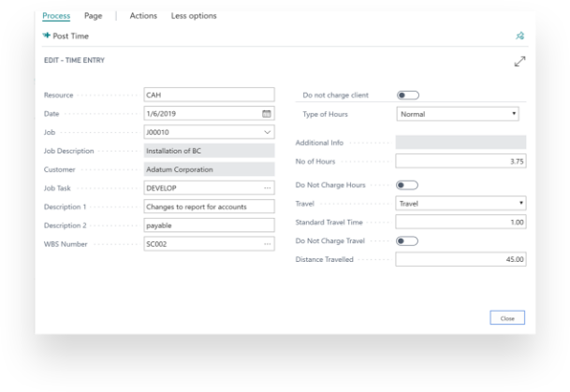Image resolution: width=570 pixels, height=392 pixels.
Task: Open Job Task lookup ellipsis
Action: click(x=267, y=188)
